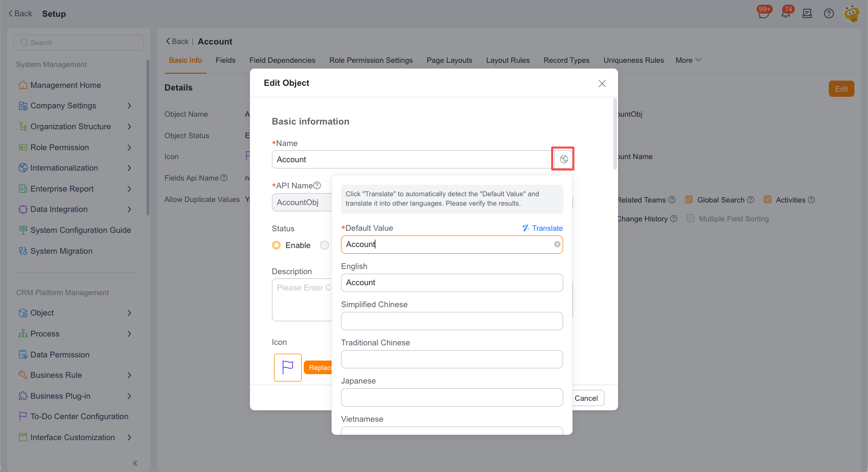Image resolution: width=868 pixels, height=472 pixels.
Task: Switch to the Fields tab
Action: (225, 60)
